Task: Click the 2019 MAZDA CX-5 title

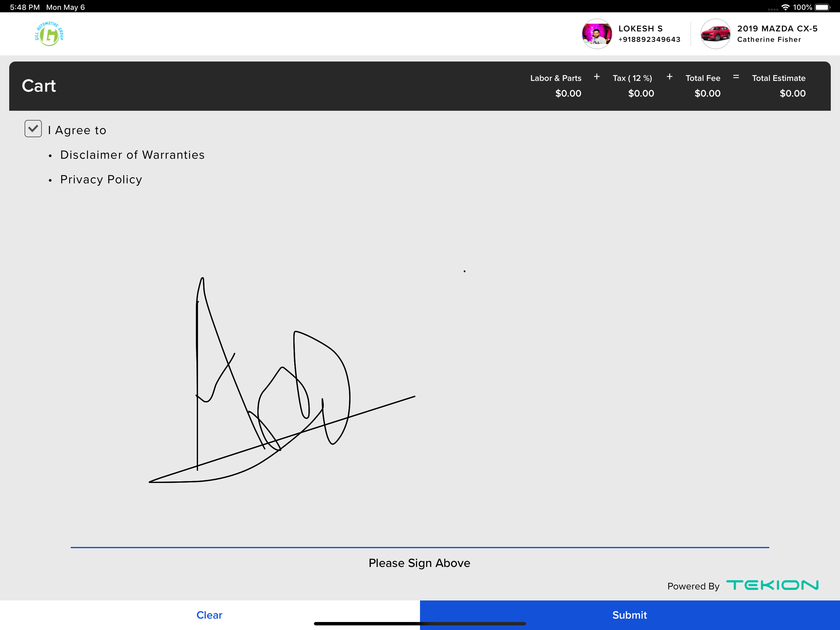Action: [777, 29]
